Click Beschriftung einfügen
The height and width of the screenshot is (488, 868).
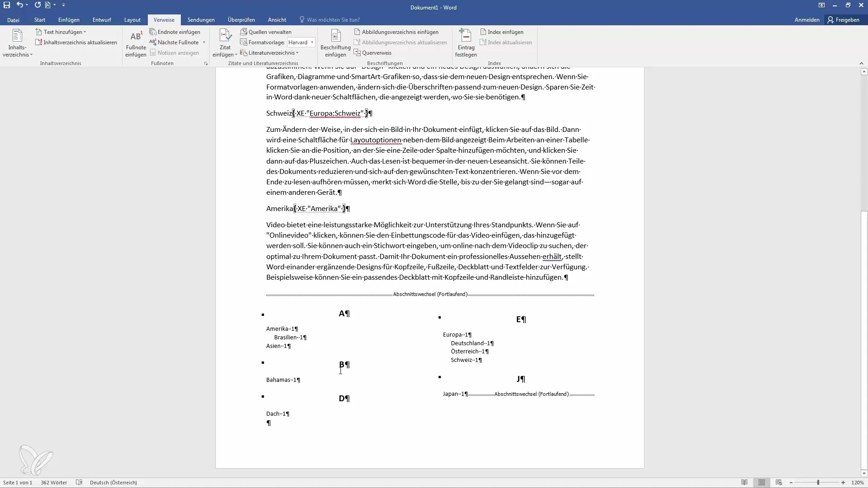[x=335, y=43]
